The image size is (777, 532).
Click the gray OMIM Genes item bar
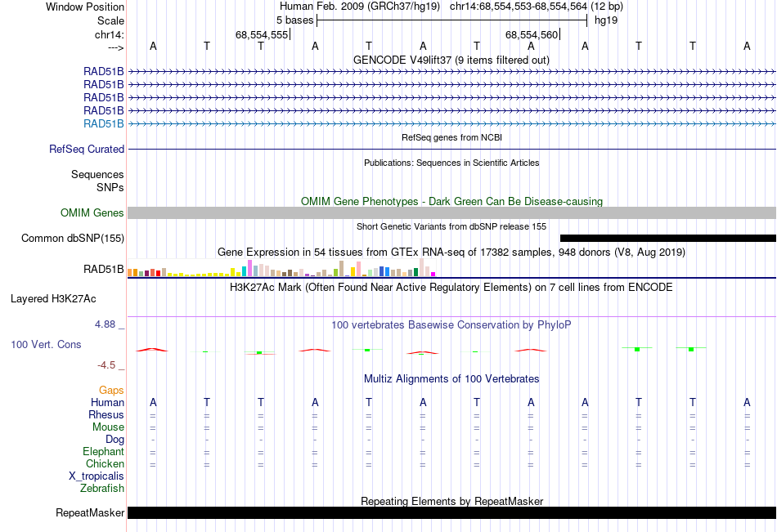(451, 213)
